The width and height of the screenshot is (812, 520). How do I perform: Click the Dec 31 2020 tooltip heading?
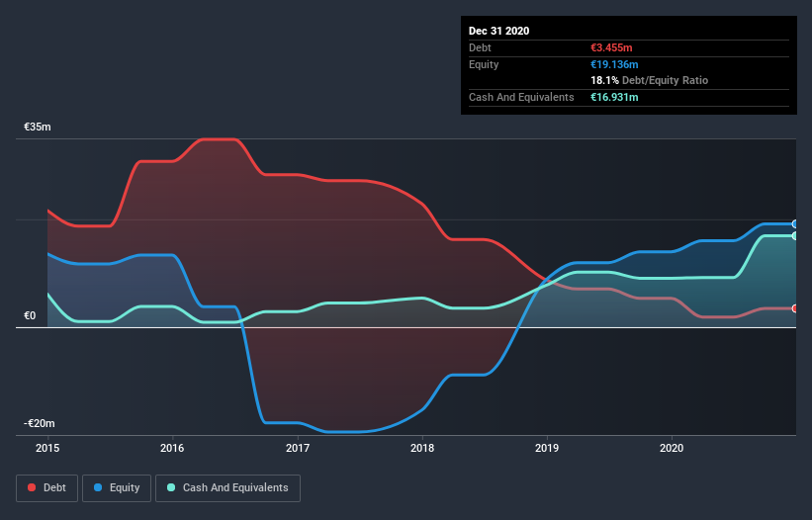coord(498,31)
